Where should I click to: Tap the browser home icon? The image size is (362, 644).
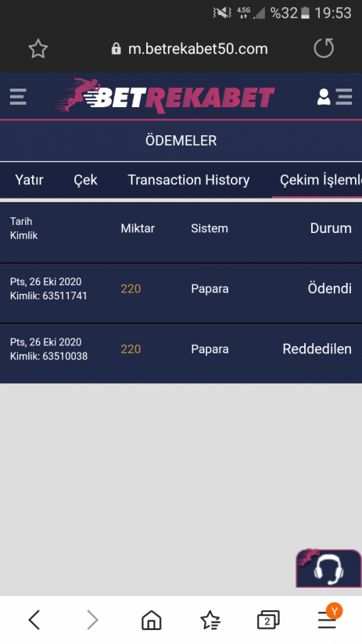(x=151, y=620)
